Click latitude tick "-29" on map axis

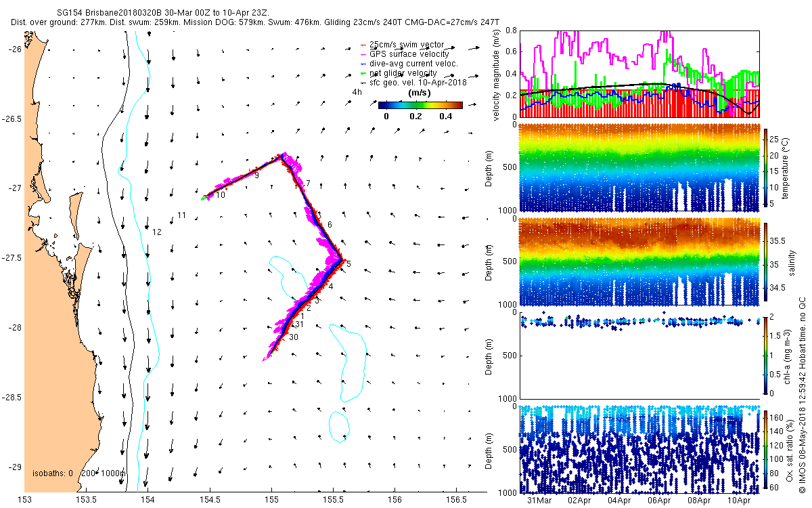15,467
